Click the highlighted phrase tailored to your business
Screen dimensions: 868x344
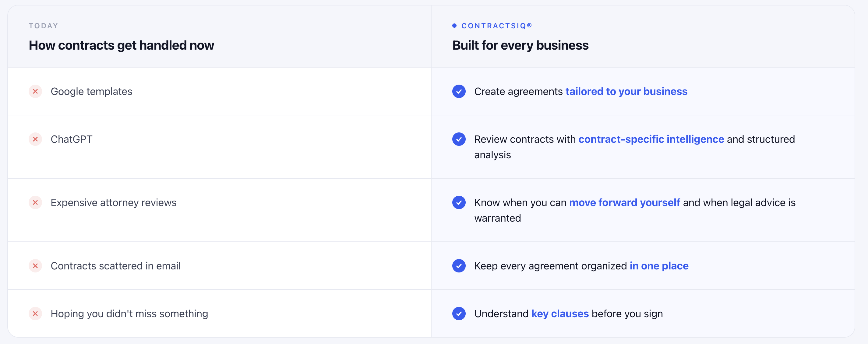626,92
